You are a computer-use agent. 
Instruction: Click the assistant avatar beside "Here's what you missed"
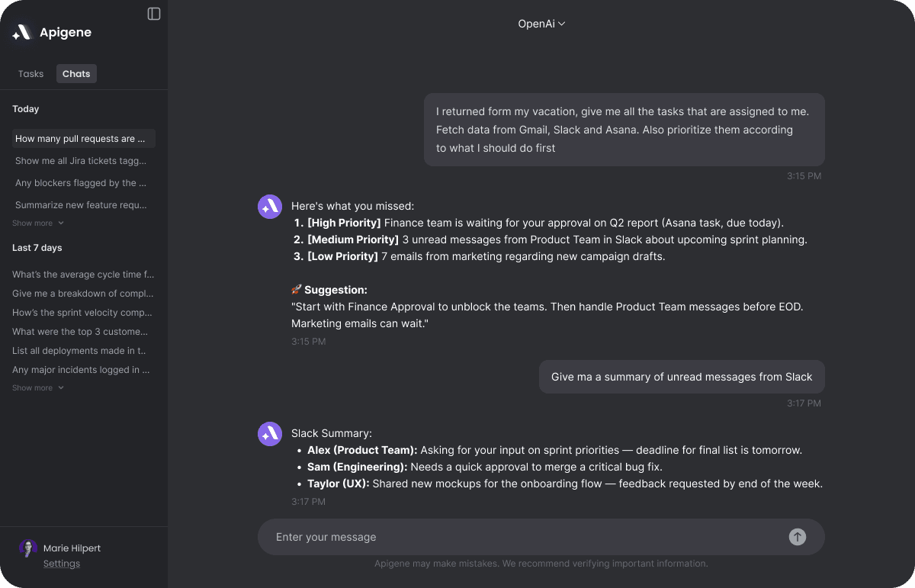270,207
